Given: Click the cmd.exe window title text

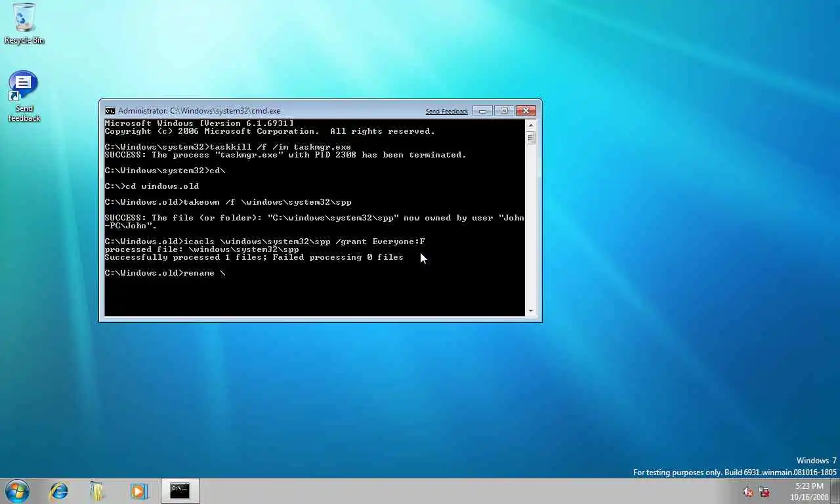Looking at the screenshot, I should 199,111.
